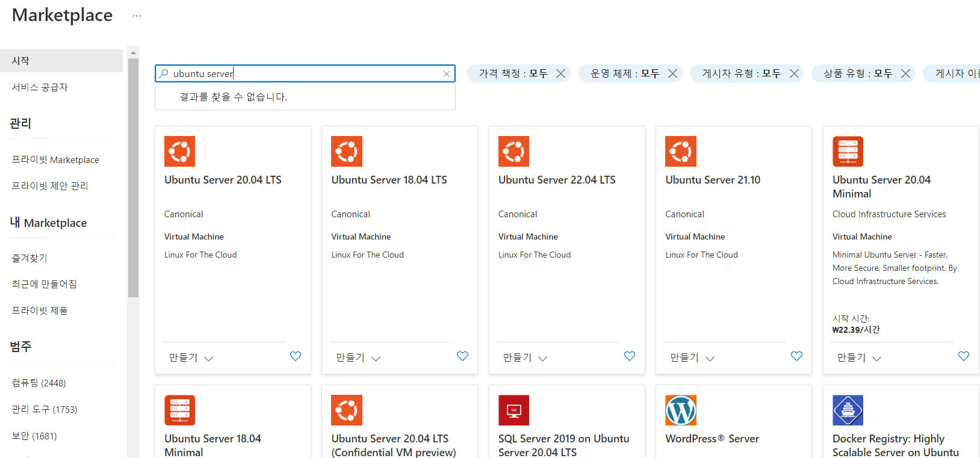Viewport: 980px width, 458px height.
Task: Click the Confidential VM preview Ubuntu logo icon
Action: (x=347, y=410)
